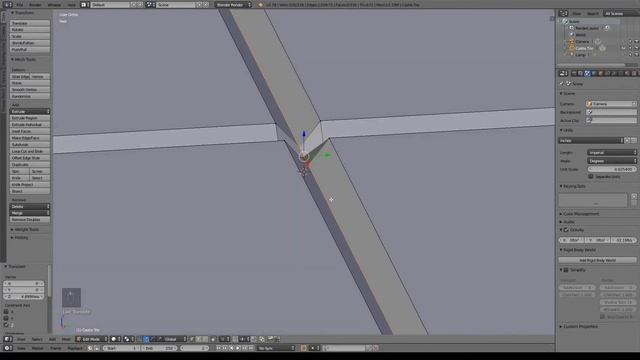Viewport: 640px width, 360px height.
Task: Toggle the Gravity checkbox
Action: click(x=566, y=230)
